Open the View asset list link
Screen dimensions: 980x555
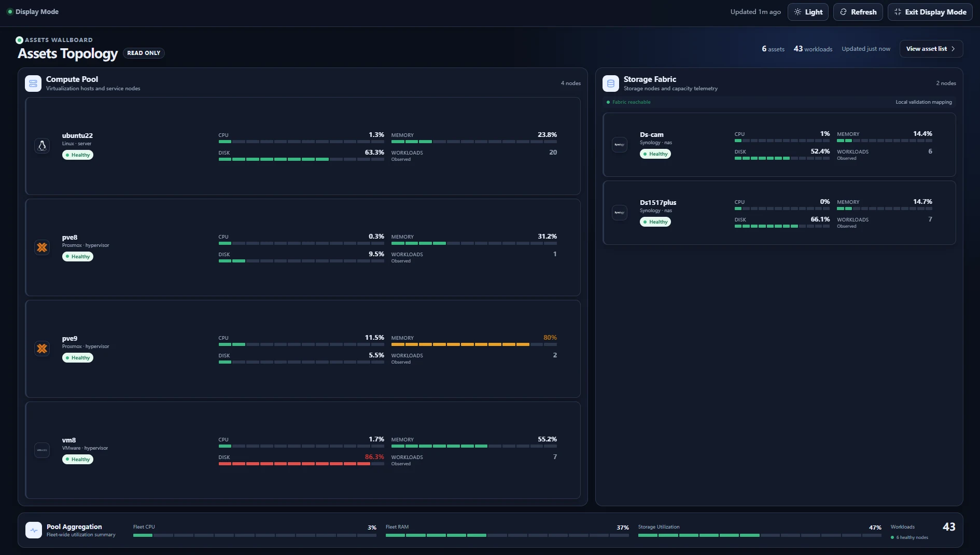tap(931, 49)
